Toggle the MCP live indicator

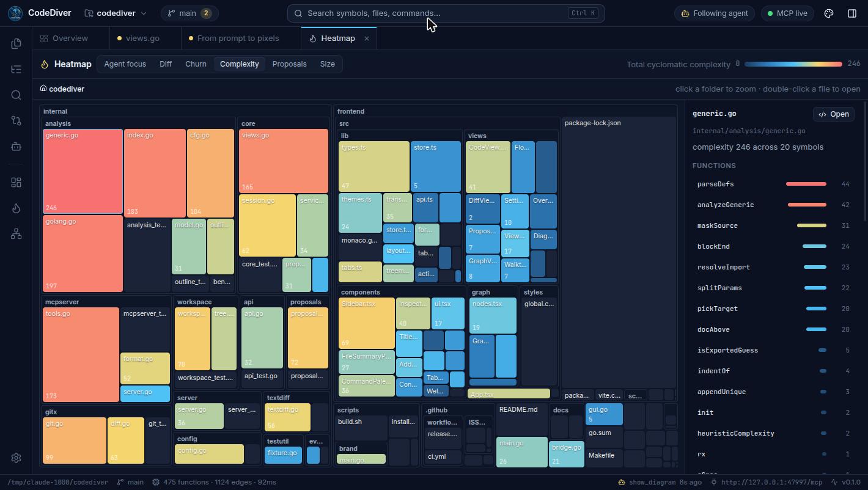(787, 13)
